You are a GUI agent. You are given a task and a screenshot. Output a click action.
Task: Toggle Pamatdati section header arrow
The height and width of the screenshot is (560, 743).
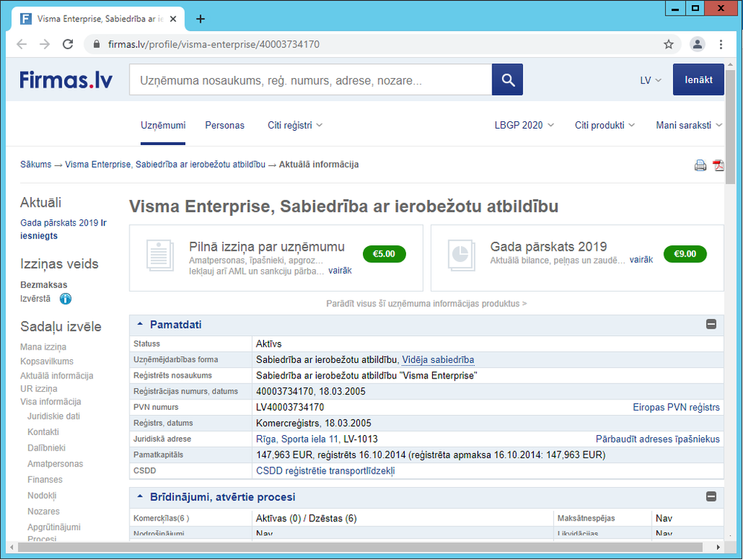coord(140,324)
